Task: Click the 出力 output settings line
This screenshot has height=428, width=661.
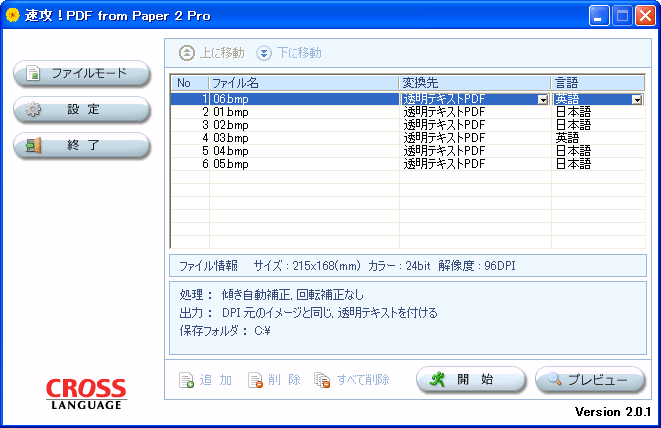Action: [x=309, y=313]
